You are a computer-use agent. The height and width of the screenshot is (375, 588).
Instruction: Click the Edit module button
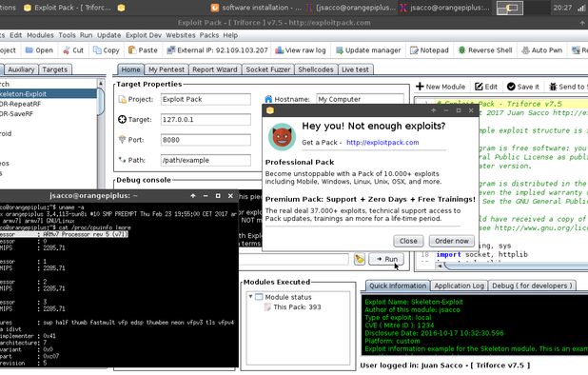[486, 87]
